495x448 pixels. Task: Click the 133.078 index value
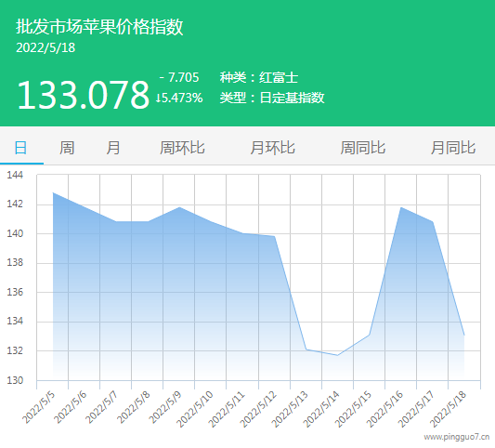coord(83,95)
